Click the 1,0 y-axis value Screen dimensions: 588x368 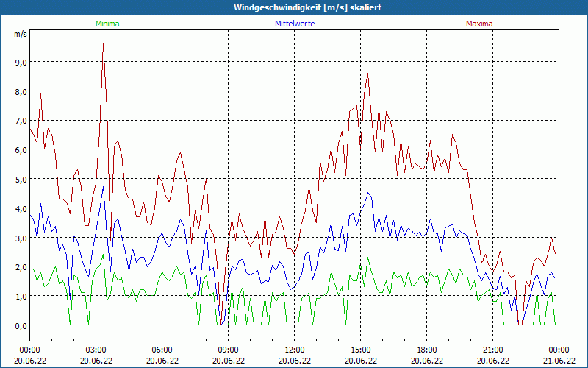(21, 297)
